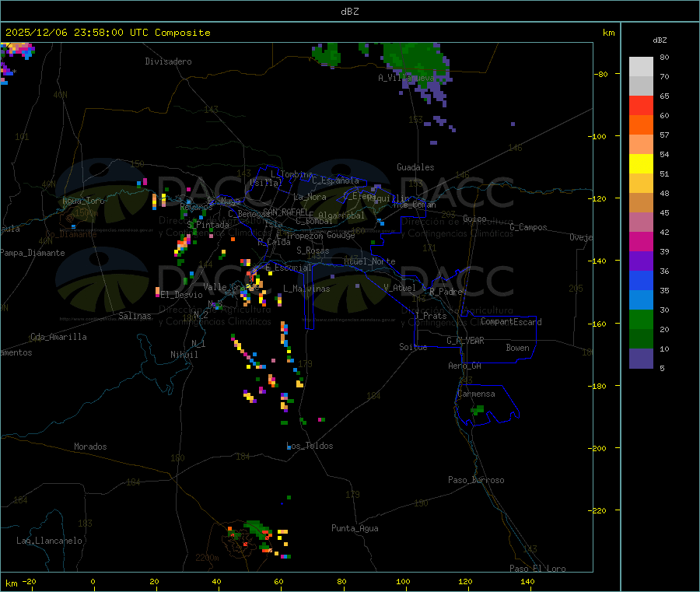Click the Salinas place label
The height and width of the screenshot is (592, 700).
point(137,316)
